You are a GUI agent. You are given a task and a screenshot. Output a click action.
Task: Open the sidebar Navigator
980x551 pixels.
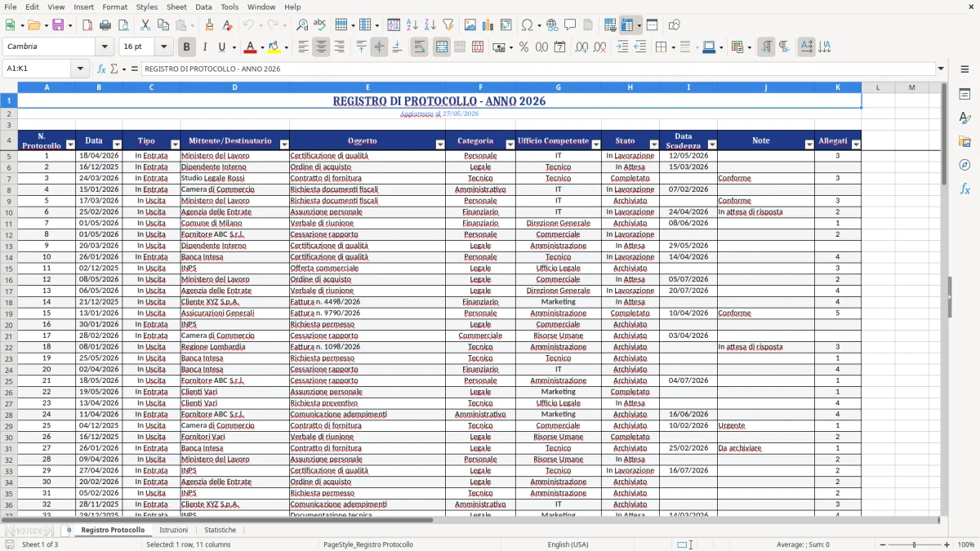(964, 165)
